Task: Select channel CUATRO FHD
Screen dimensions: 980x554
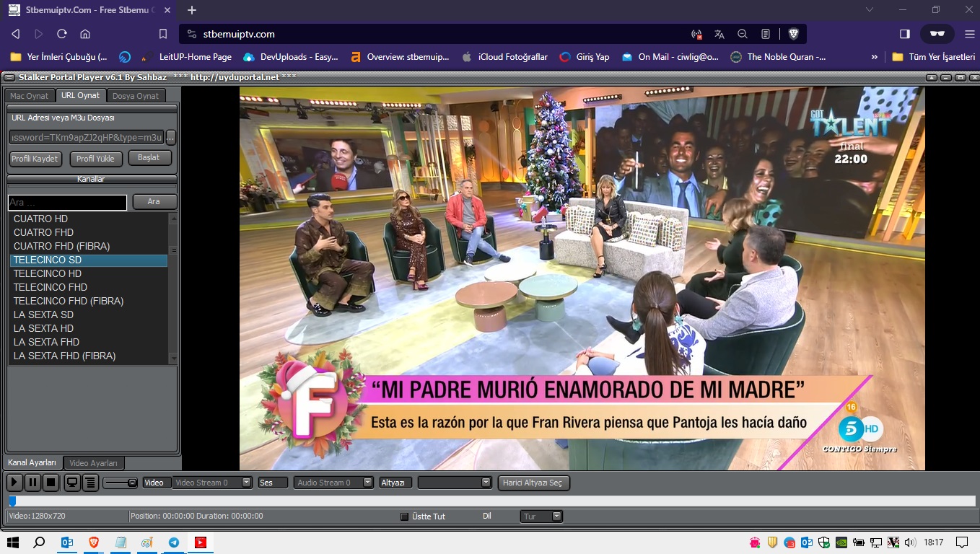Action: [88, 232]
